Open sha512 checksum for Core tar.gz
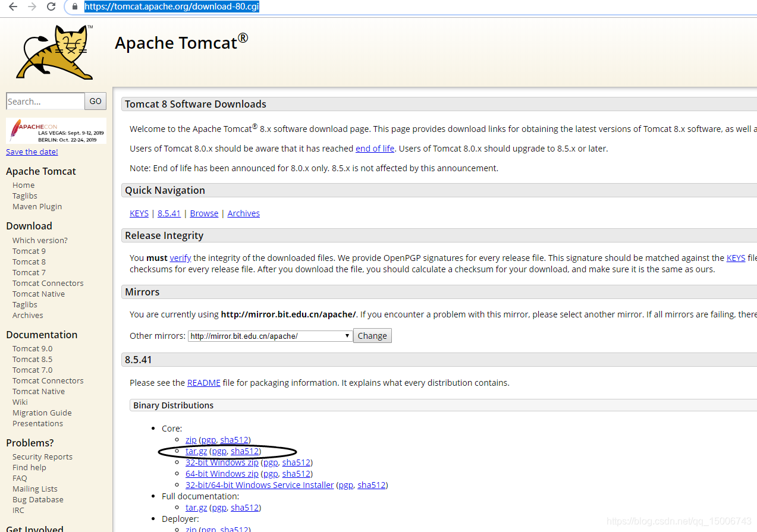The height and width of the screenshot is (532, 757). click(x=244, y=451)
